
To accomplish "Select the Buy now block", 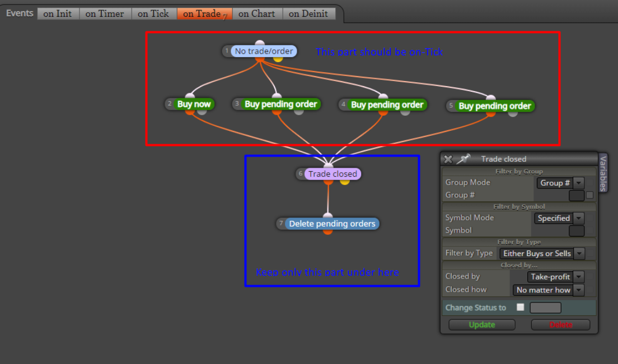I will 194,105.
